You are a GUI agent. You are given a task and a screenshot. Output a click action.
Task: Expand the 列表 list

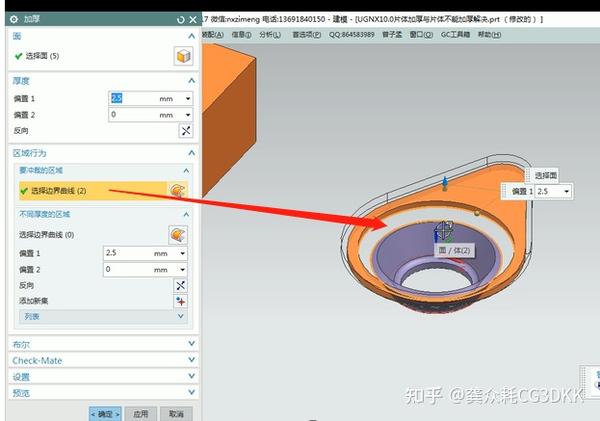point(181,317)
